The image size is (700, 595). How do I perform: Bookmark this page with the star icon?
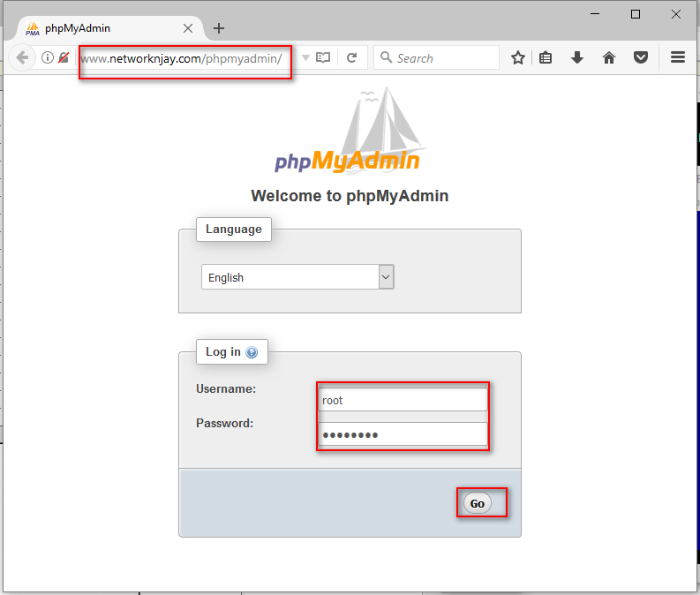click(x=518, y=57)
